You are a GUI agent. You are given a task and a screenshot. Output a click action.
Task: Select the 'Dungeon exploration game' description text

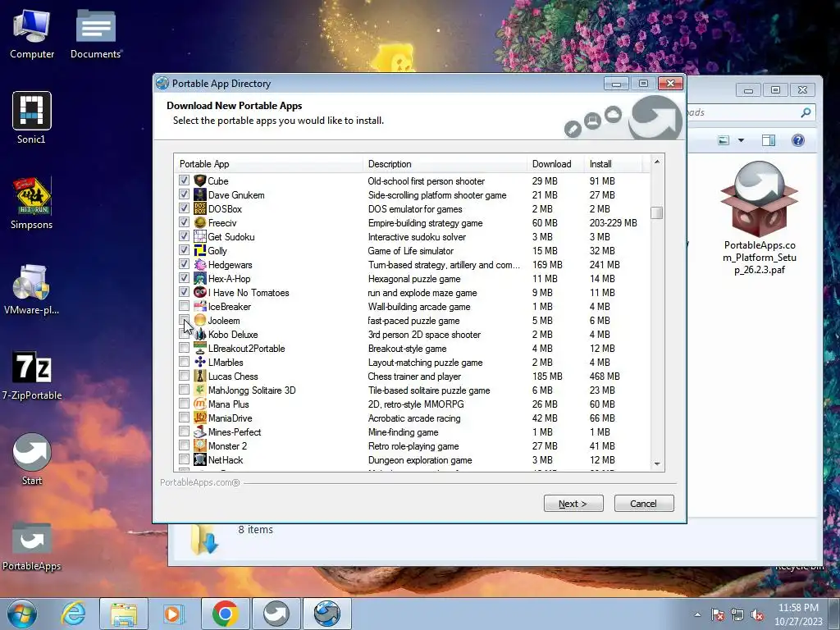tap(420, 460)
